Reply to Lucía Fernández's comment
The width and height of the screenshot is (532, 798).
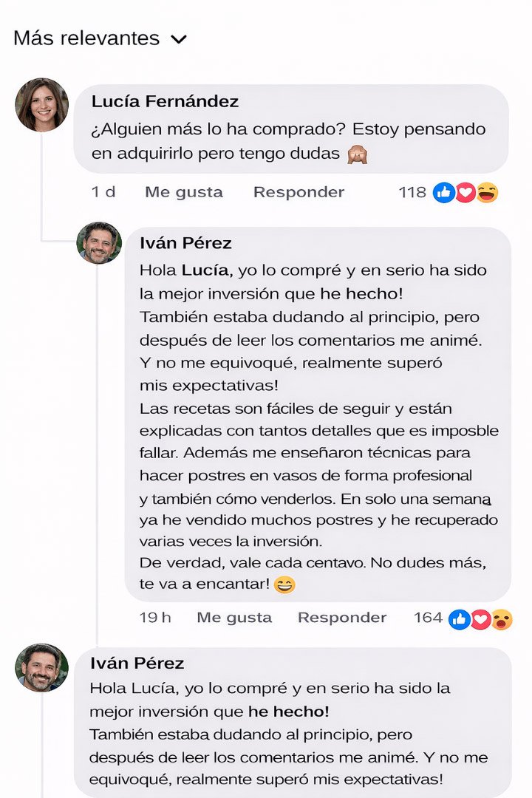pyautogui.click(x=299, y=192)
